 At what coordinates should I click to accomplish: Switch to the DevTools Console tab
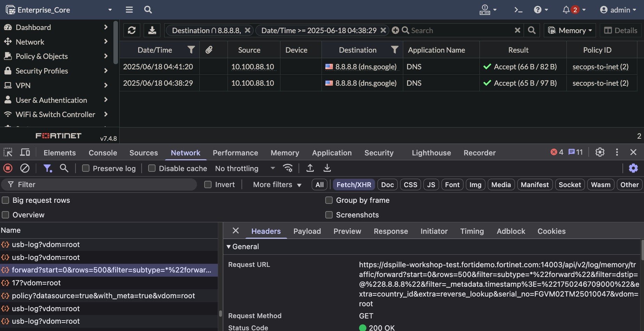tap(103, 153)
